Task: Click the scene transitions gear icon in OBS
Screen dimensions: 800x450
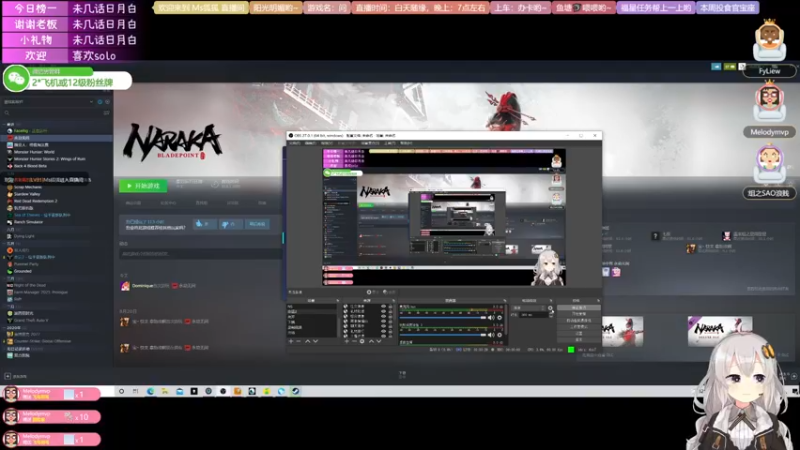Action: 550,308
